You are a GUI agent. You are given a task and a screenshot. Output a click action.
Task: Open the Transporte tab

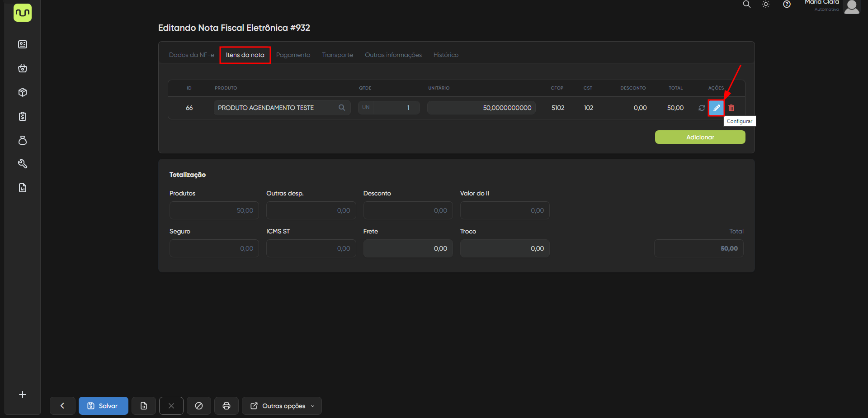pos(337,55)
